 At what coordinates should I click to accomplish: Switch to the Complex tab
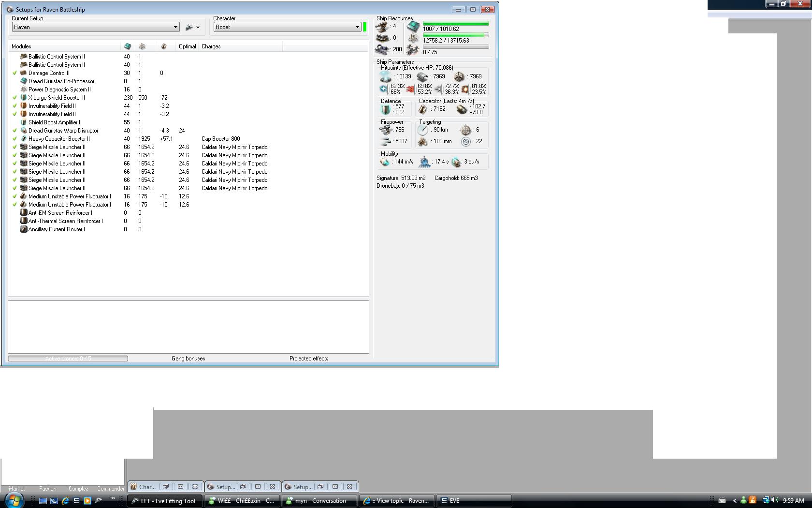[x=78, y=489]
